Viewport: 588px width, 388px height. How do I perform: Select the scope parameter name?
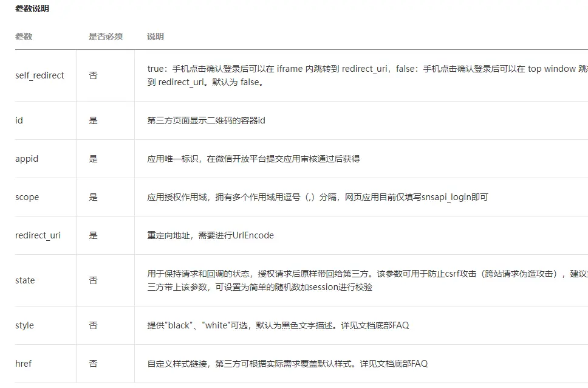(27, 197)
